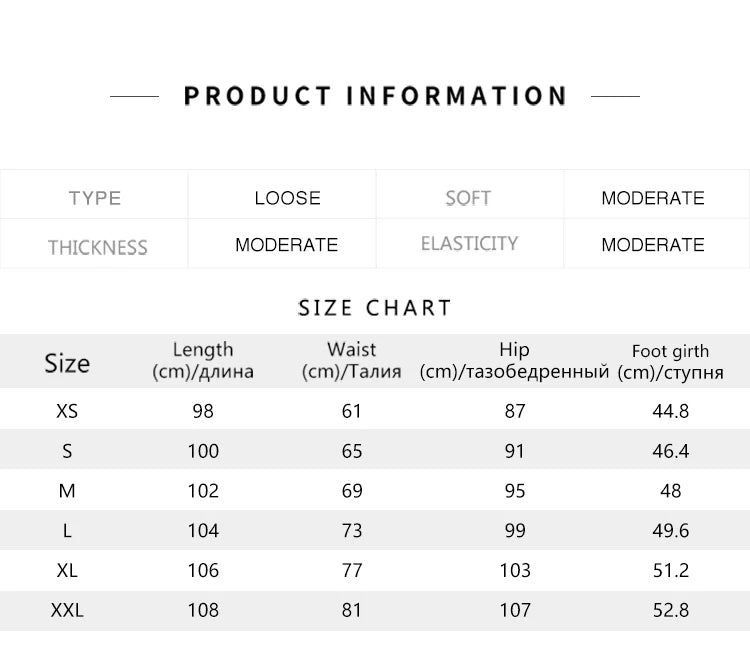Click the Foot girth column header
This screenshot has width=750, height=656.
click(x=670, y=361)
